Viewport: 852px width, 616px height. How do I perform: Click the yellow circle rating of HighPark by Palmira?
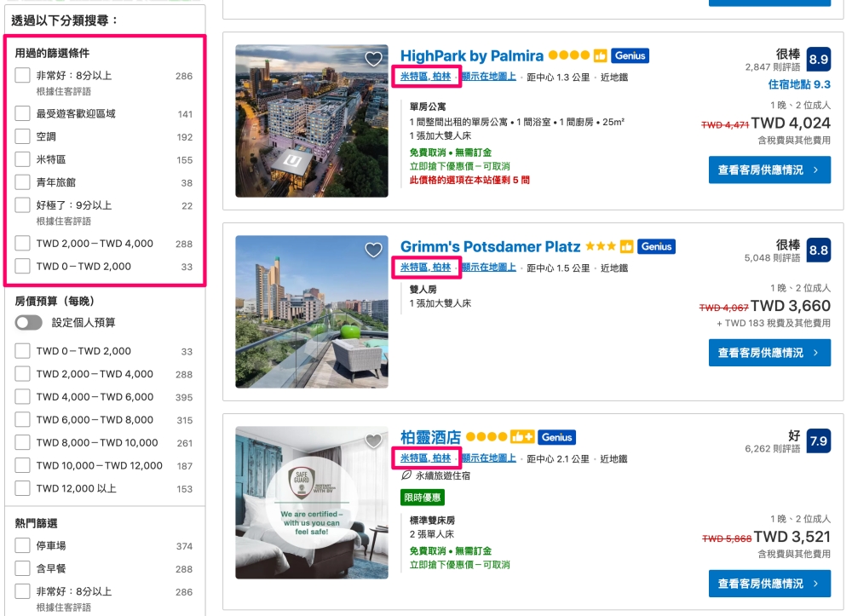569,55
